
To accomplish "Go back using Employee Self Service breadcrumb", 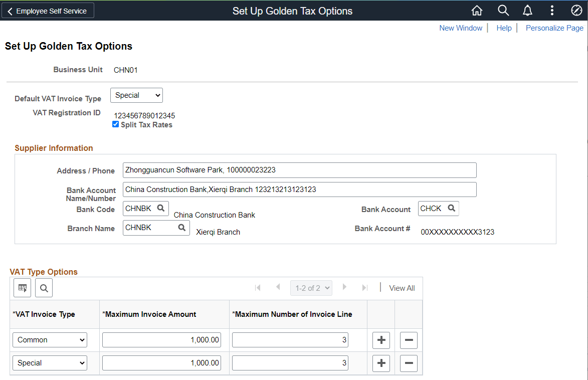I will tap(48, 10).
